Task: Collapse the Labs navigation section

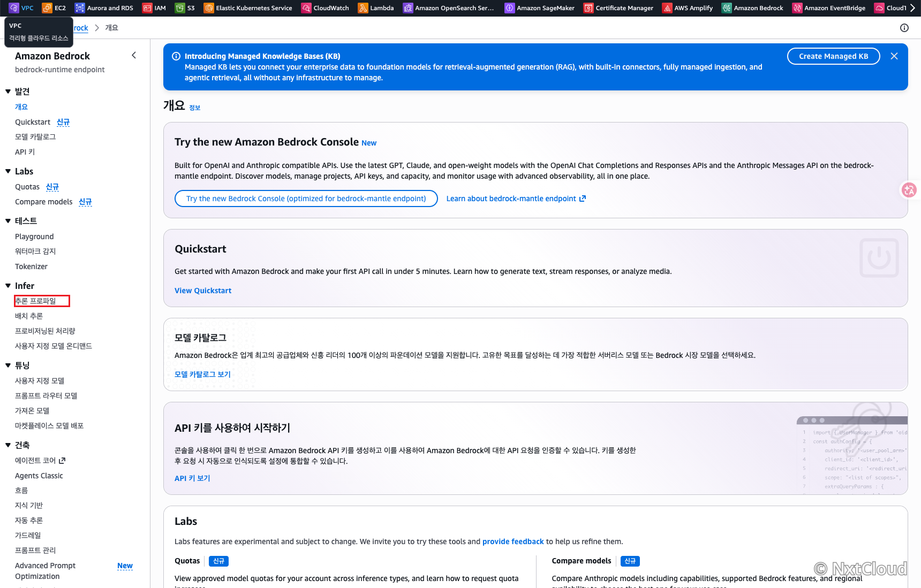Action: [x=8, y=171]
